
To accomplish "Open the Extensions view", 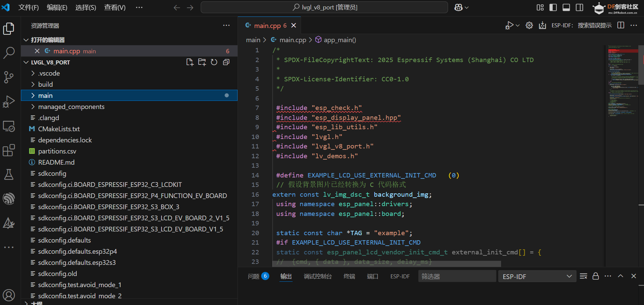I will [x=9, y=150].
